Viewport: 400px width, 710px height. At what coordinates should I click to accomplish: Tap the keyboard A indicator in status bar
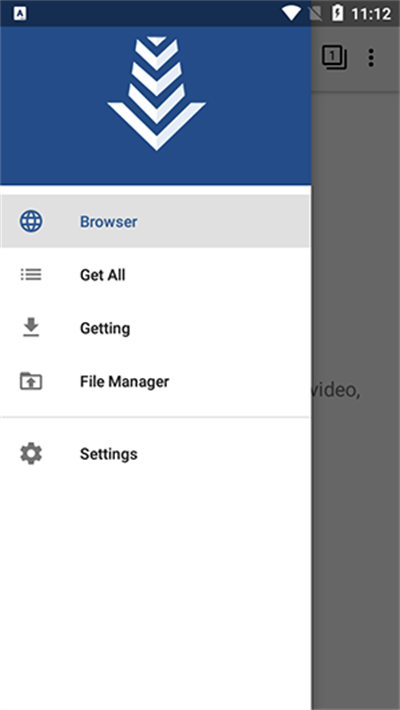[20, 14]
